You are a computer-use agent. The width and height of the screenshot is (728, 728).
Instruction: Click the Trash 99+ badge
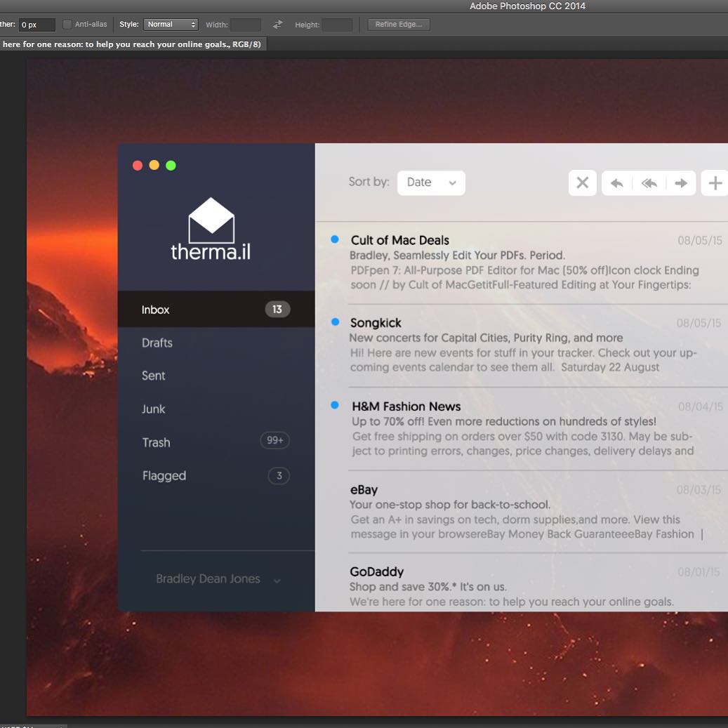(275, 440)
